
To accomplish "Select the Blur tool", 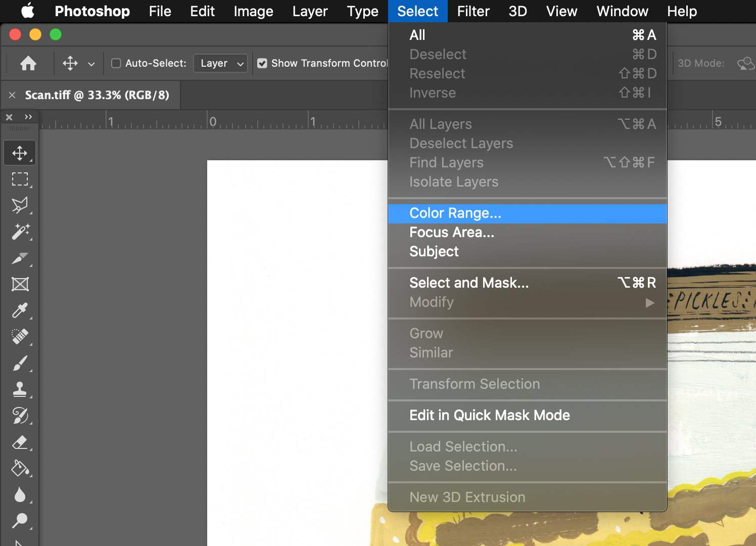I will pyautogui.click(x=20, y=494).
